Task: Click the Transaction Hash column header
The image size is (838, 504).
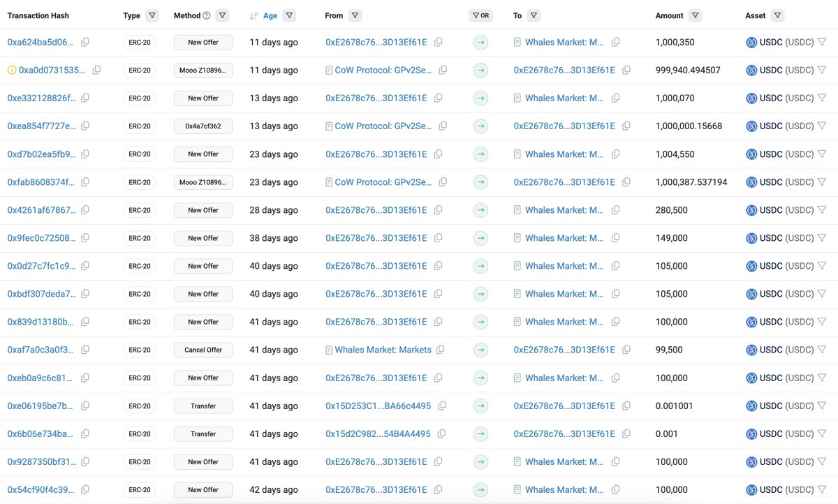Action: pyautogui.click(x=38, y=15)
